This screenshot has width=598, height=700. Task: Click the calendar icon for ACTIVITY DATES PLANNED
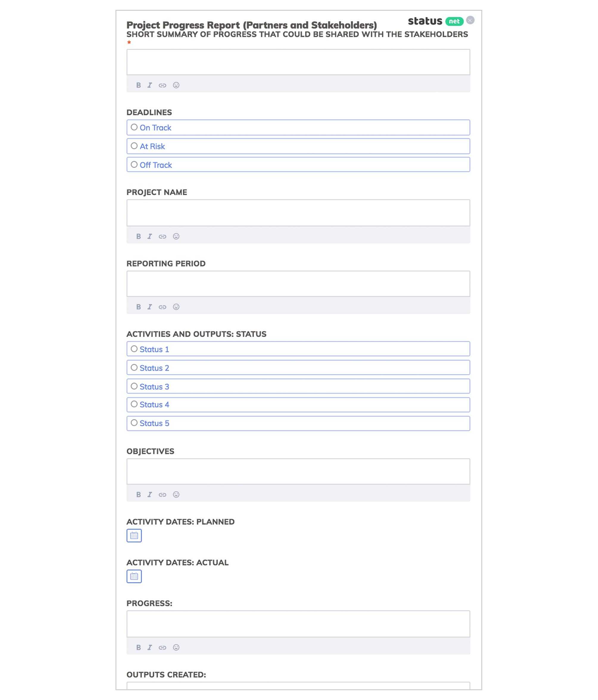(134, 535)
